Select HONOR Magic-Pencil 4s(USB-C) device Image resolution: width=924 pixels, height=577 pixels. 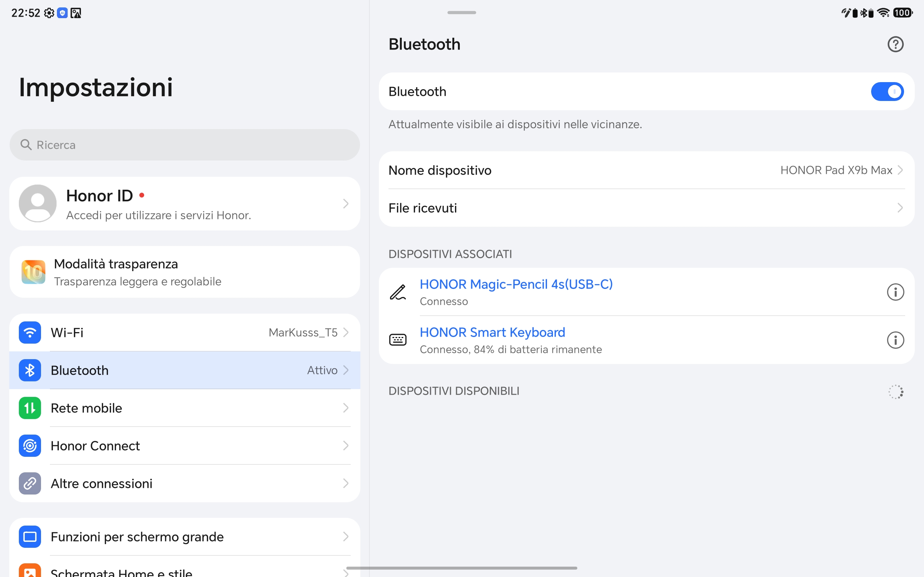646,292
